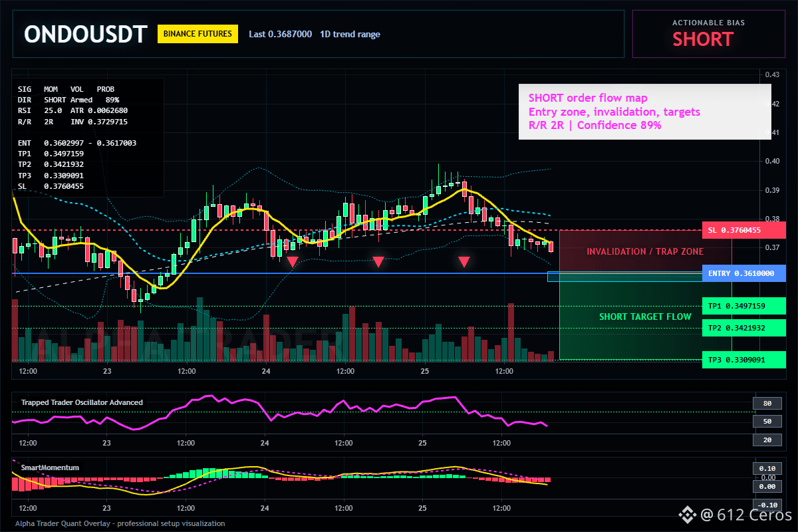Click the Trapped Trader Oscillator Advanced title
The image size is (798, 532).
click(x=82, y=402)
